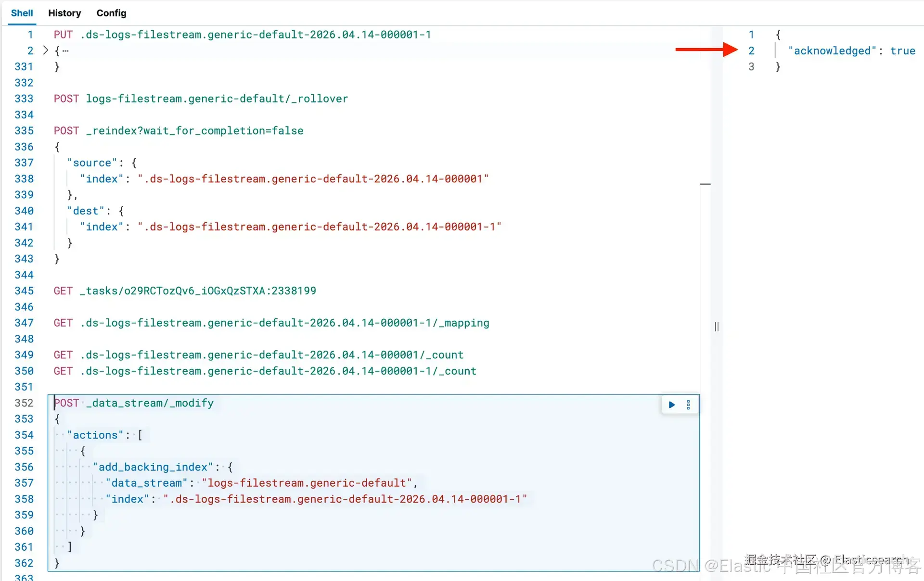Open the Config tab

tap(111, 13)
